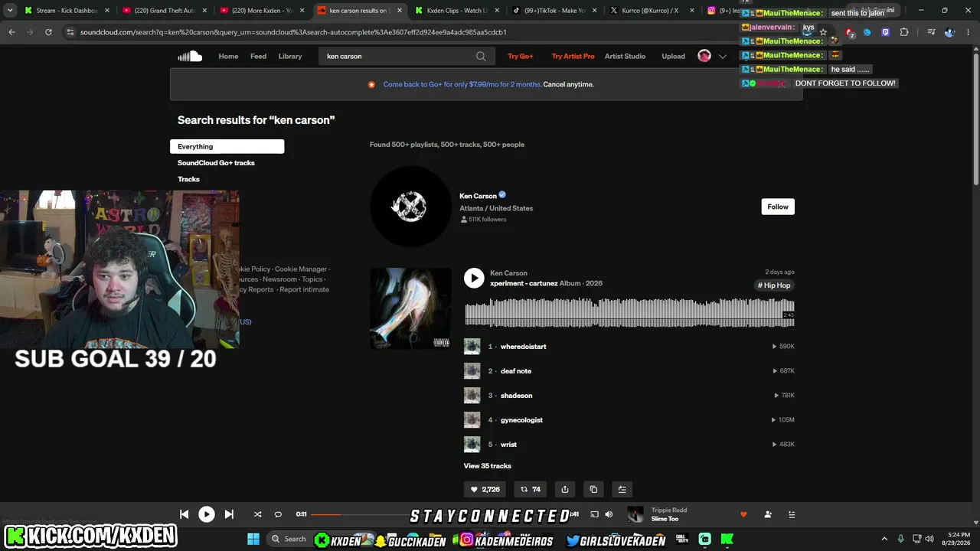Open the Windows Start menu

pyautogui.click(x=253, y=539)
